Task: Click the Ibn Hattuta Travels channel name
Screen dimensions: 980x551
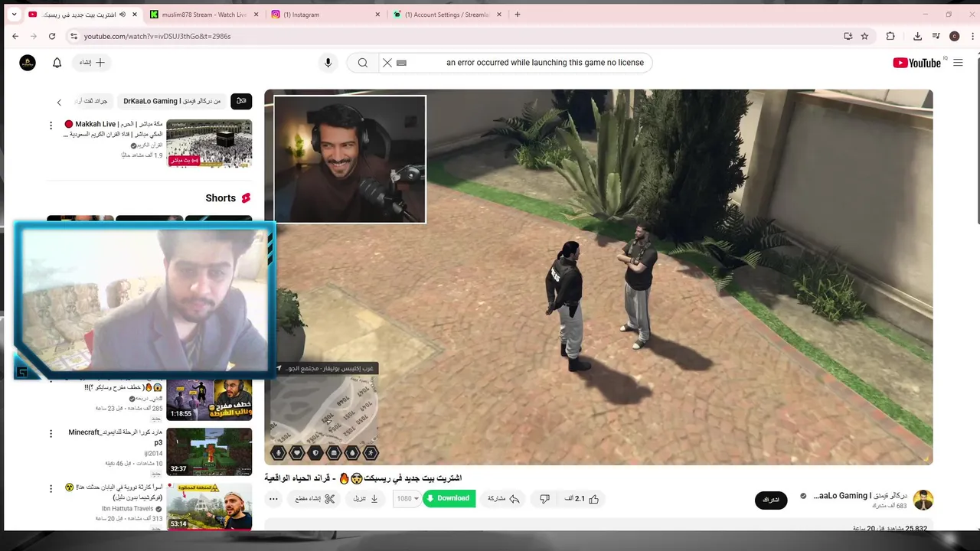Action: coord(128,508)
